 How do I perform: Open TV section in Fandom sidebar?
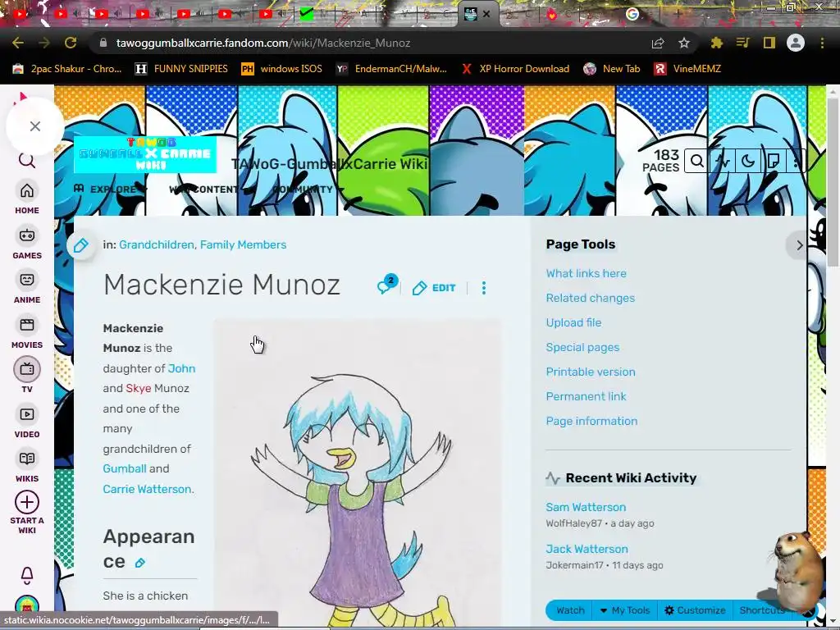(x=27, y=374)
